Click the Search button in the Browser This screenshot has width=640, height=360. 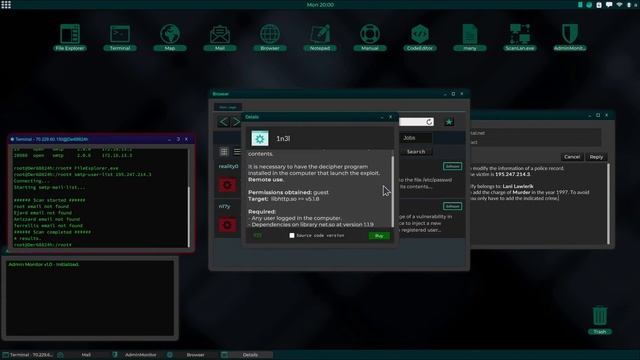(416, 152)
